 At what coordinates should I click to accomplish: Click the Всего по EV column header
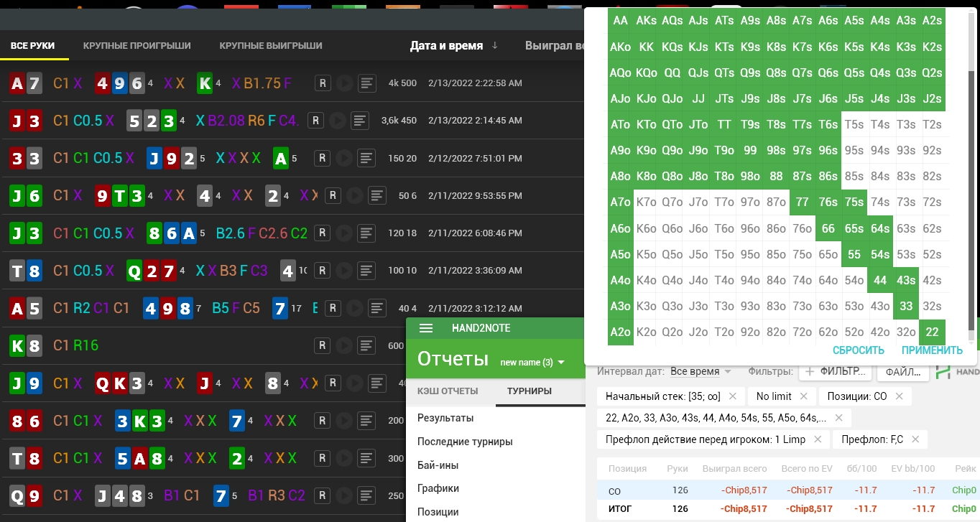[806, 469]
